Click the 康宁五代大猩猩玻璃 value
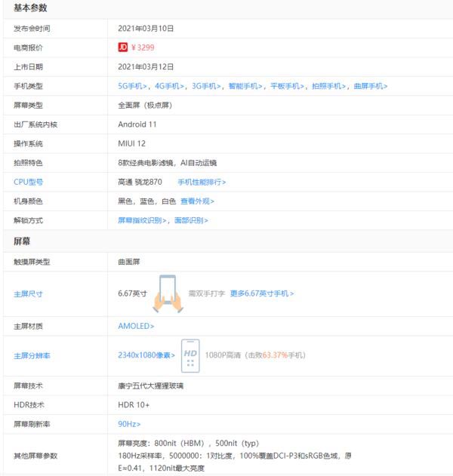Screen dimensions: 453x476 151,385
